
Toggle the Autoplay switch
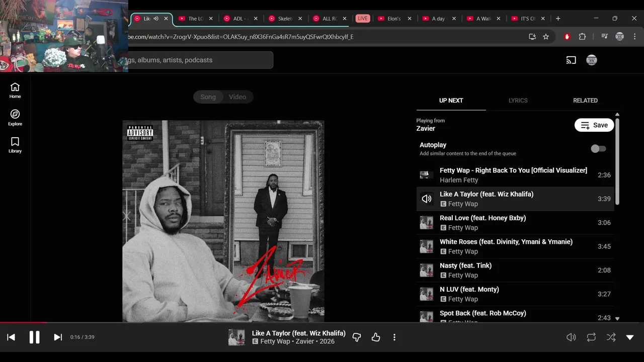pyautogui.click(x=598, y=149)
